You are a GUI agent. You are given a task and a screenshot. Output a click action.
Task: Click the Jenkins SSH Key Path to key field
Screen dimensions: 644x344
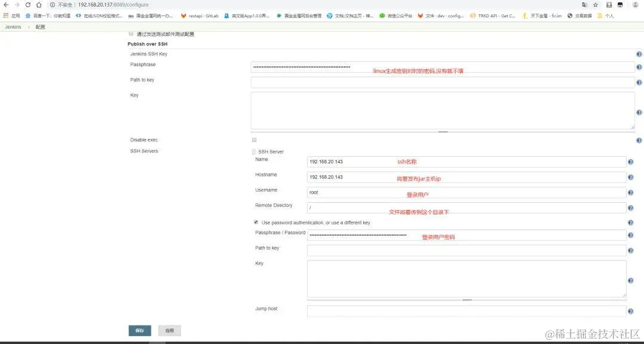tap(442, 82)
